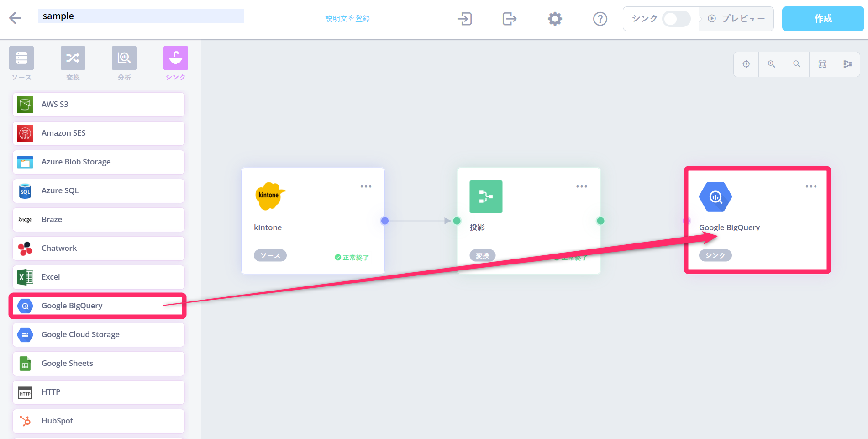This screenshot has height=439, width=868.
Task: Click the zoom out canvas icon
Action: point(797,64)
